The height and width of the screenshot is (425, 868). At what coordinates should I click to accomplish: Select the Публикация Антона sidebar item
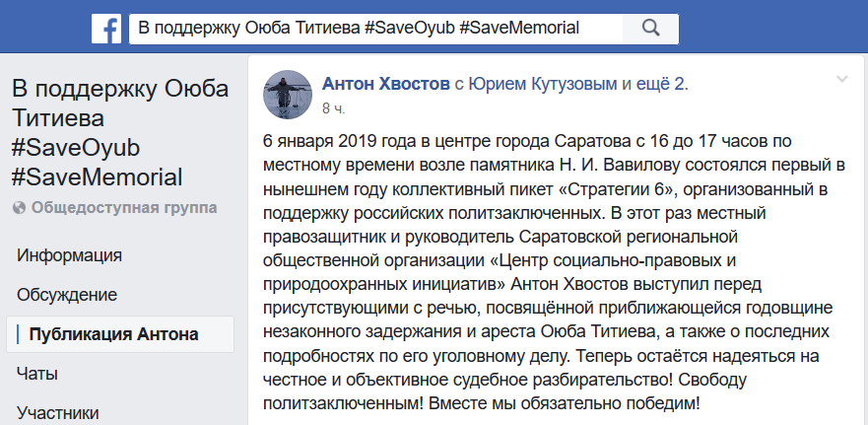113,334
